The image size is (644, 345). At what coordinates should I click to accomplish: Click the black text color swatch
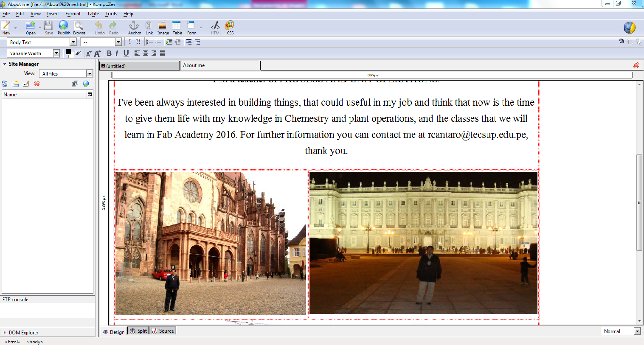click(x=68, y=52)
